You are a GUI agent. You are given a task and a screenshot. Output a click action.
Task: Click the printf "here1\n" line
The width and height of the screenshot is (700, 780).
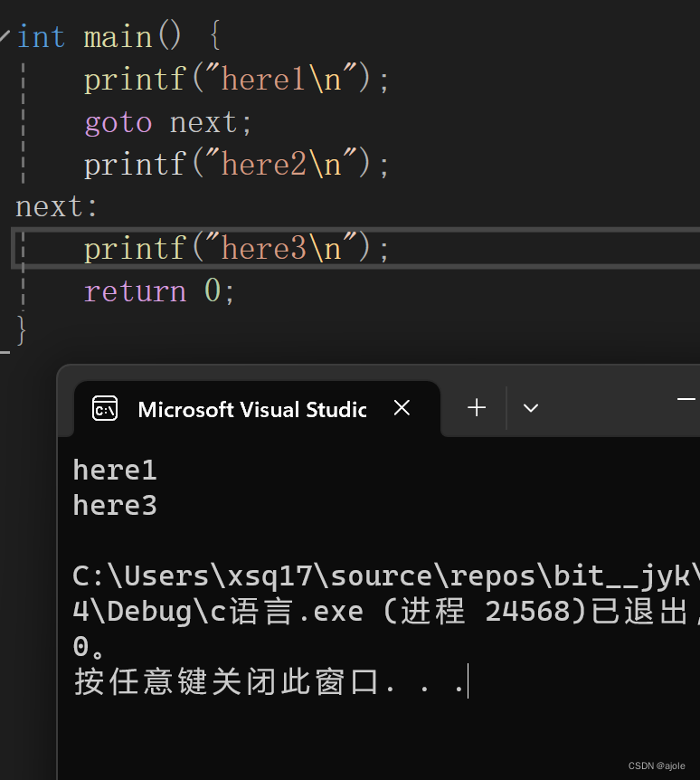[x=236, y=79]
